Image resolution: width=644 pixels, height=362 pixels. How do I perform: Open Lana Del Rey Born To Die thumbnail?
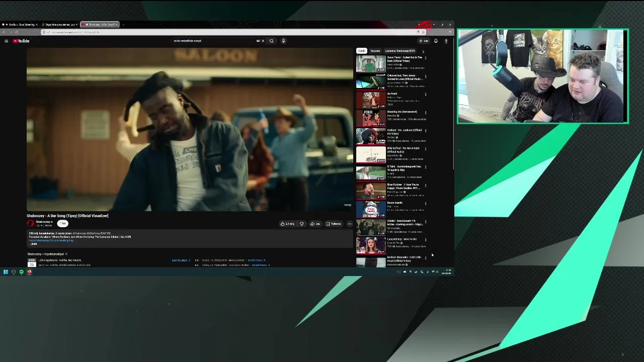[371, 245]
